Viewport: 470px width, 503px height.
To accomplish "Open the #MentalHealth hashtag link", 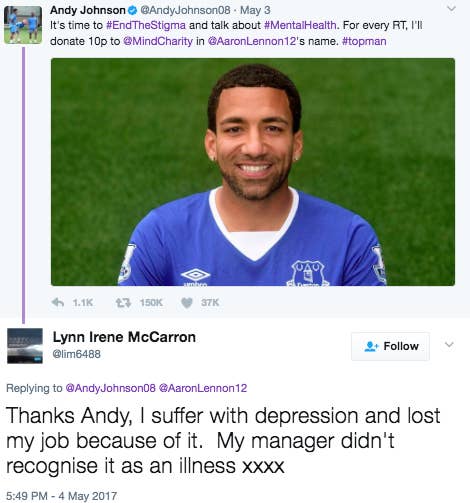I will pos(300,25).
